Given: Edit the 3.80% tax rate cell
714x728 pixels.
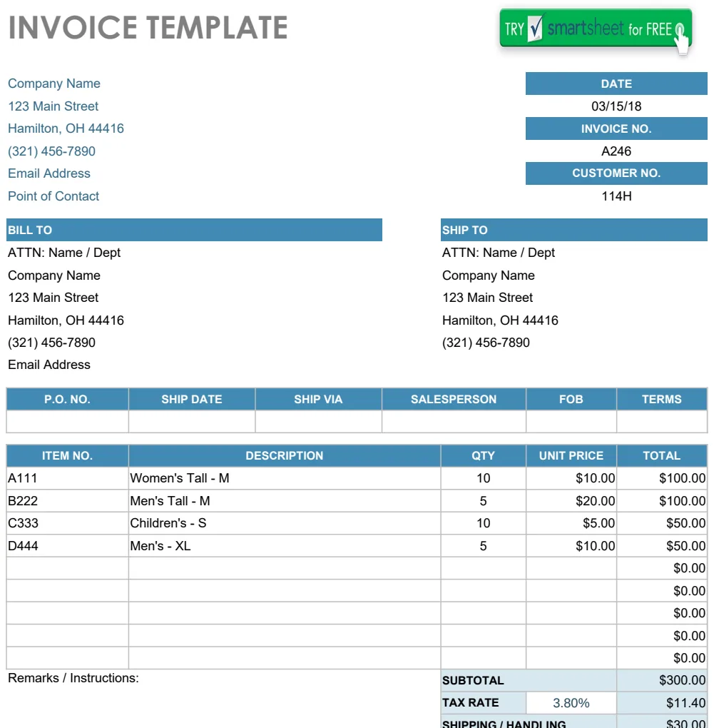Looking at the screenshot, I should [571, 703].
